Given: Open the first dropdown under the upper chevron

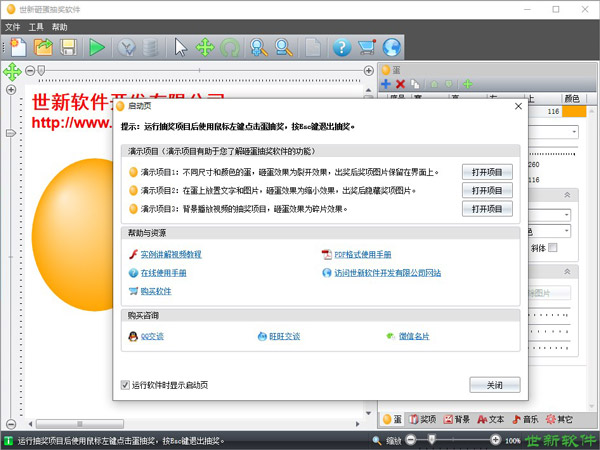Looking at the screenshot, I should [566, 215].
